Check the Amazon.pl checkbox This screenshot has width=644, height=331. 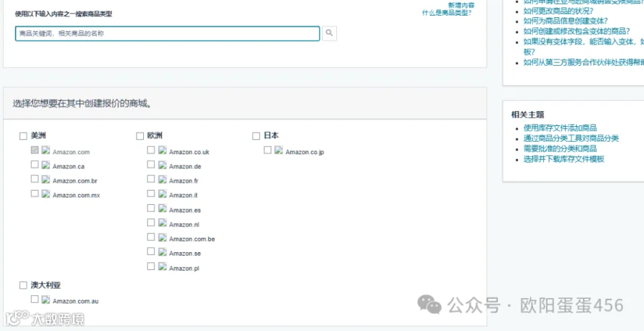(x=151, y=266)
